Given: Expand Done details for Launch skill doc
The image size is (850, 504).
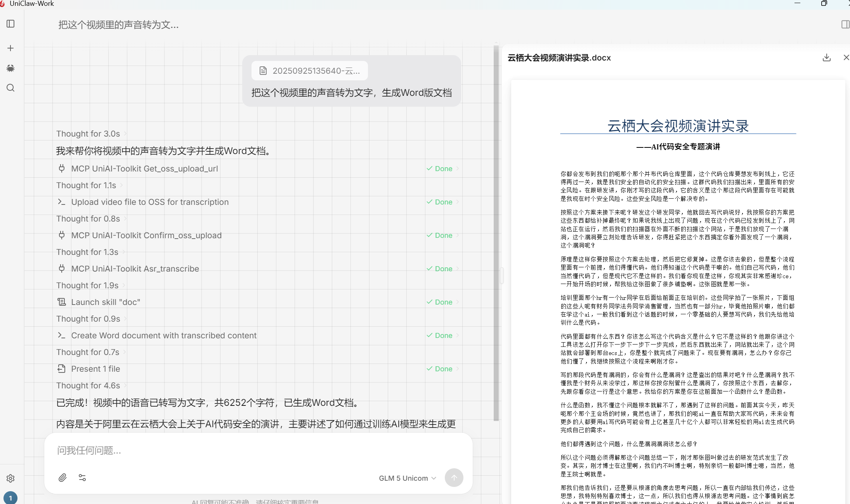Looking at the screenshot, I should [x=443, y=302].
